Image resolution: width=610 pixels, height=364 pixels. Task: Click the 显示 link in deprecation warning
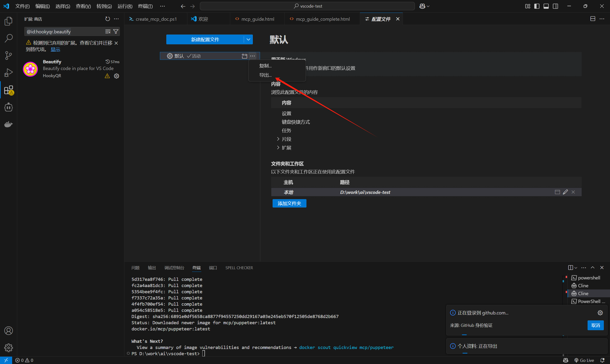(55, 50)
